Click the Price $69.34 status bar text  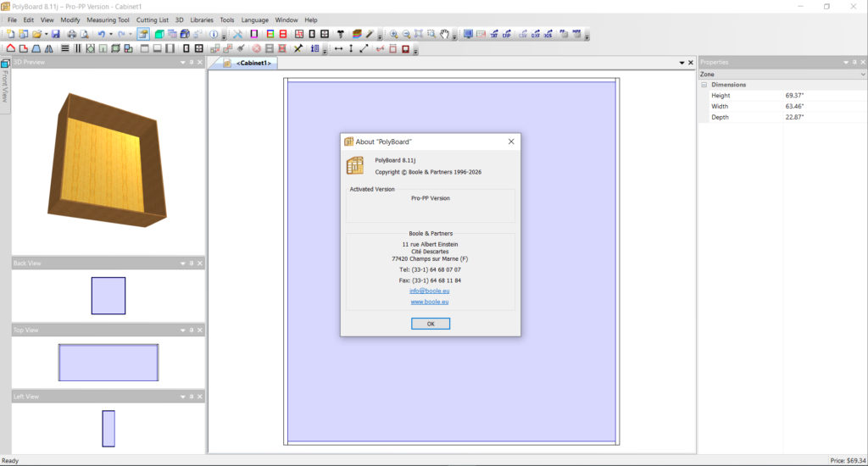pyautogui.click(x=848, y=460)
